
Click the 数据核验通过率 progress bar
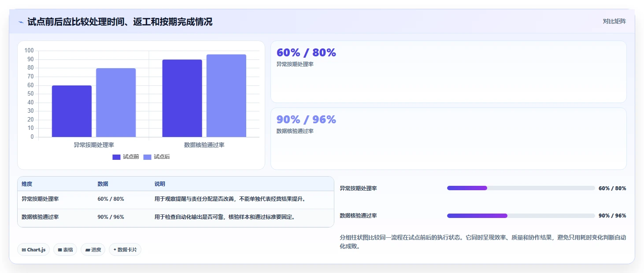tap(521, 216)
